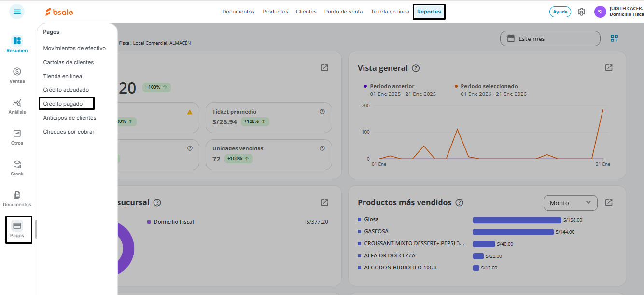644x295 pixels.
Task: Open the Este mes date range selector
Action: pos(550,39)
